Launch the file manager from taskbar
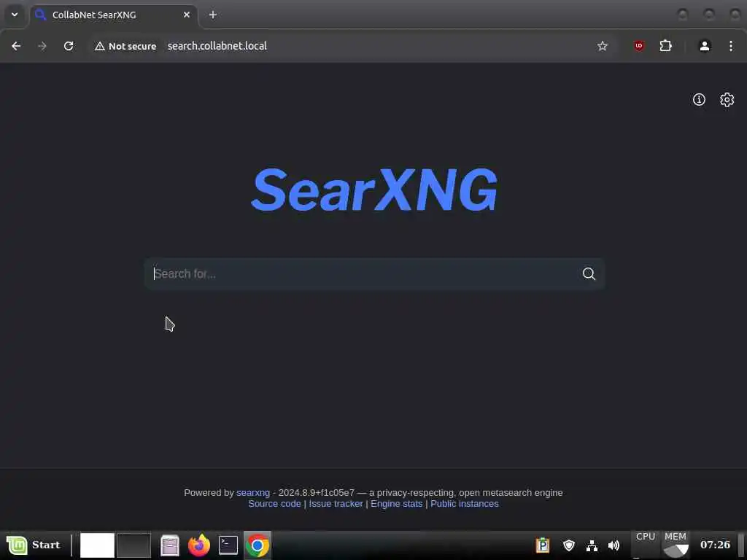747x560 pixels. 169,545
